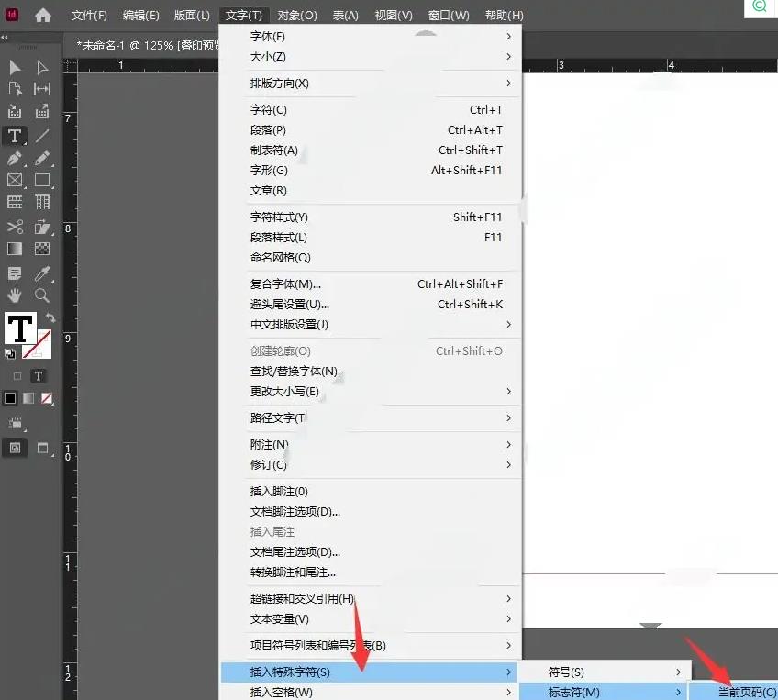This screenshot has width=778, height=700.
Task: Pick the Pen tool
Action: 15,159
